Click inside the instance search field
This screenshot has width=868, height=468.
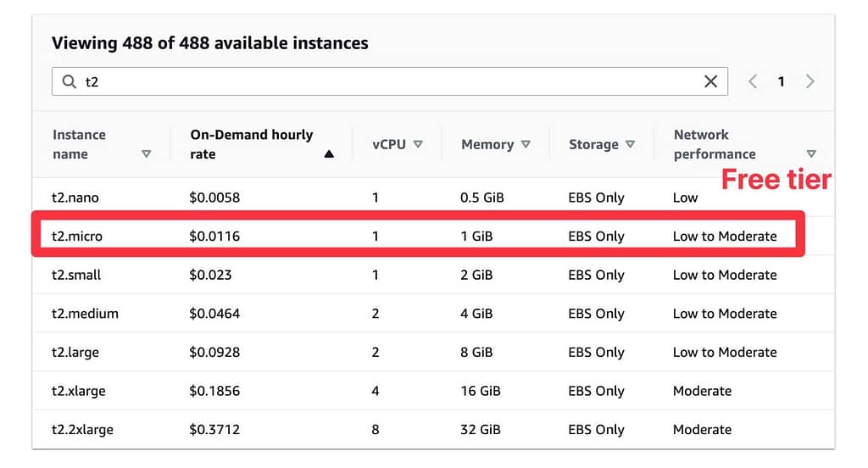pyautogui.click(x=390, y=81)
